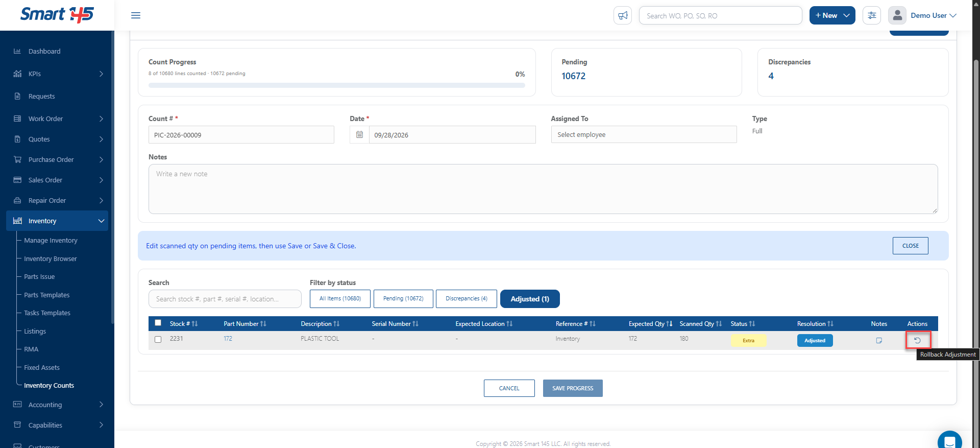Open part number 172 link
Screen dimensions: 980x448
coord(228,339)
